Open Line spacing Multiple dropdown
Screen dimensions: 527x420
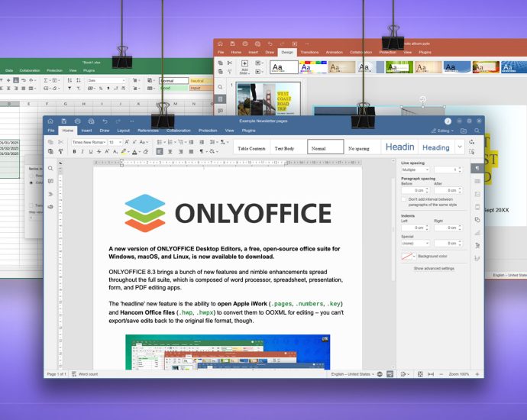coord(415,170)
